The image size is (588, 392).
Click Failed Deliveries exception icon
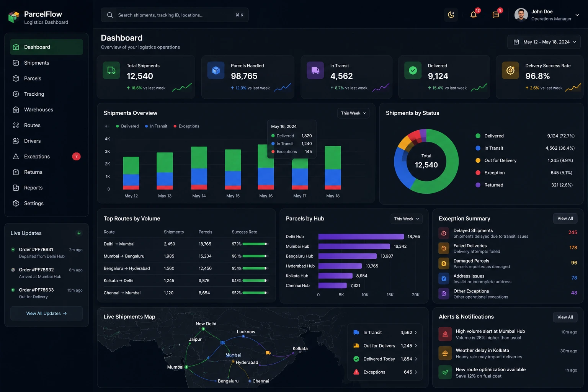click(444, 248)
